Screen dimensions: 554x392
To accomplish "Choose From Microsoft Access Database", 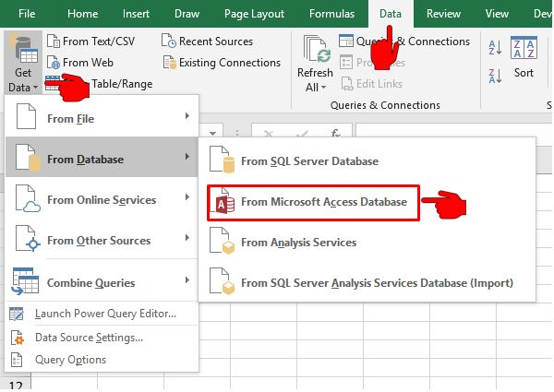I will [313, 203].
